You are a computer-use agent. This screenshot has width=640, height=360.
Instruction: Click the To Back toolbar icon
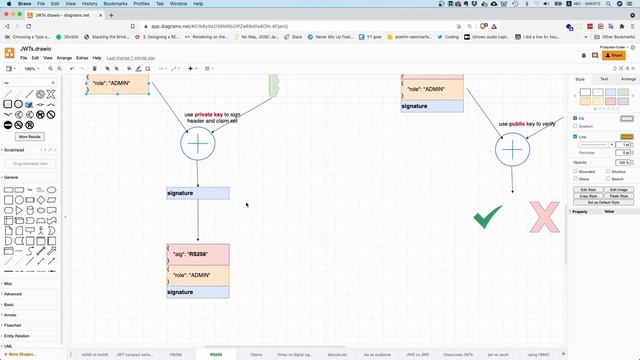pos(116,69)
